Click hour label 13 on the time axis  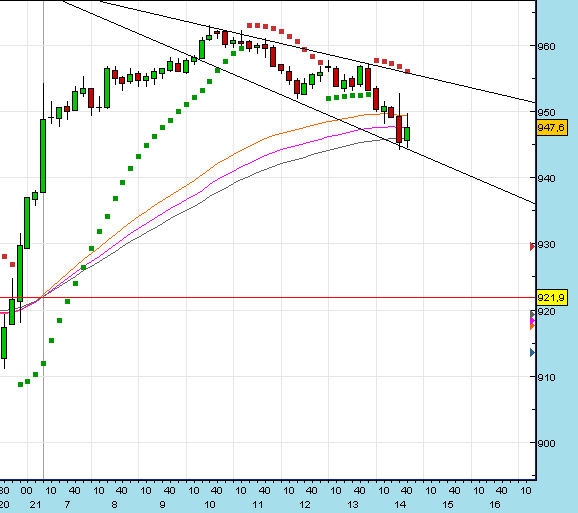click(353, 505)
